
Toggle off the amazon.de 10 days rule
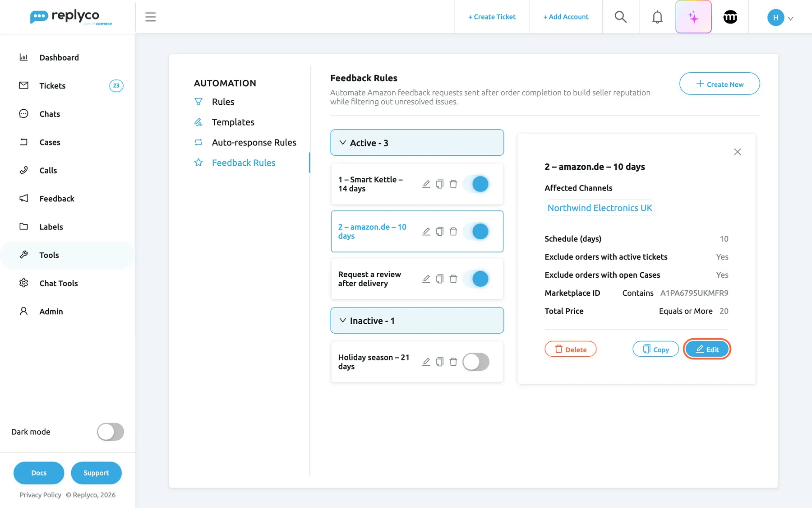click(x=476, y=231)
